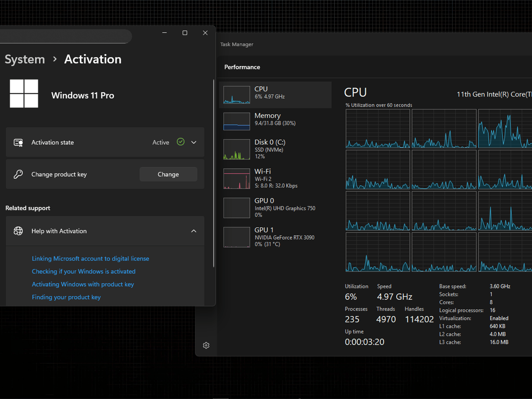This screenshot has width=532, height=399.
Task: Click the L2 cache 4.0 MB value
Action: pos(498,334)
